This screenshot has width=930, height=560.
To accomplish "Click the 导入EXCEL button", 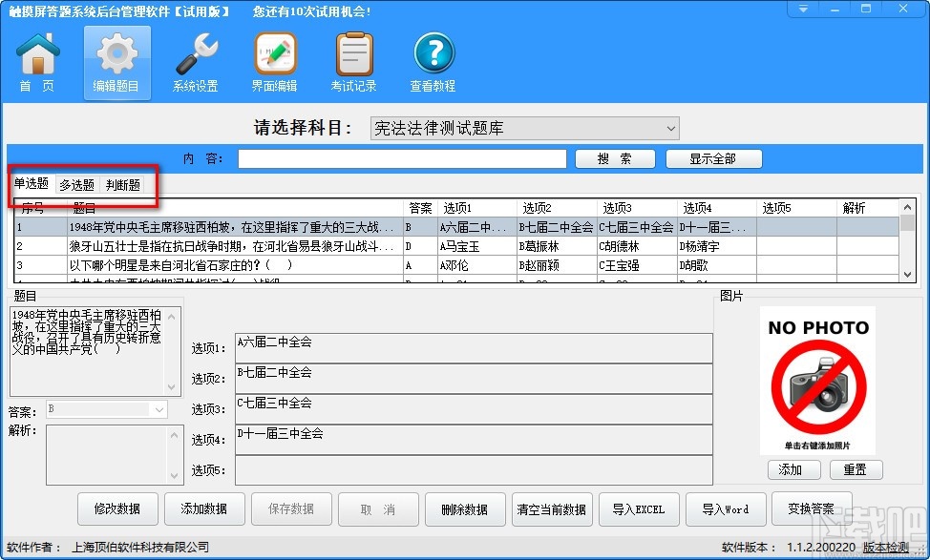I will [x=639, y=508].
